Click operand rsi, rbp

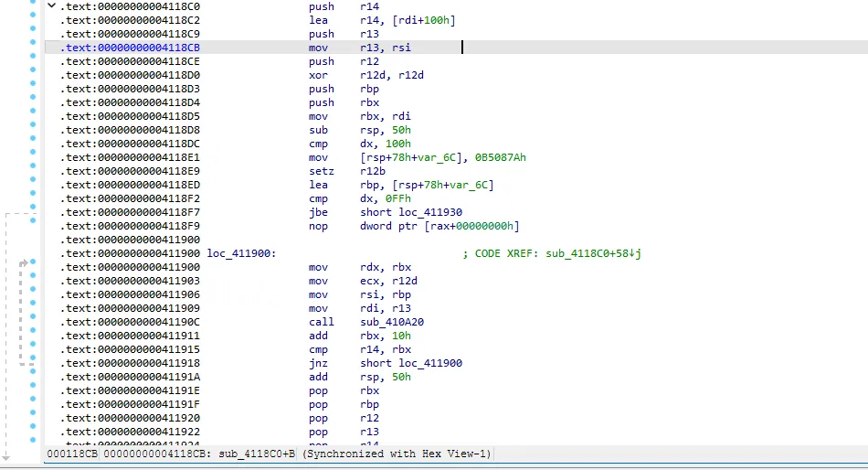click(386, 294)
